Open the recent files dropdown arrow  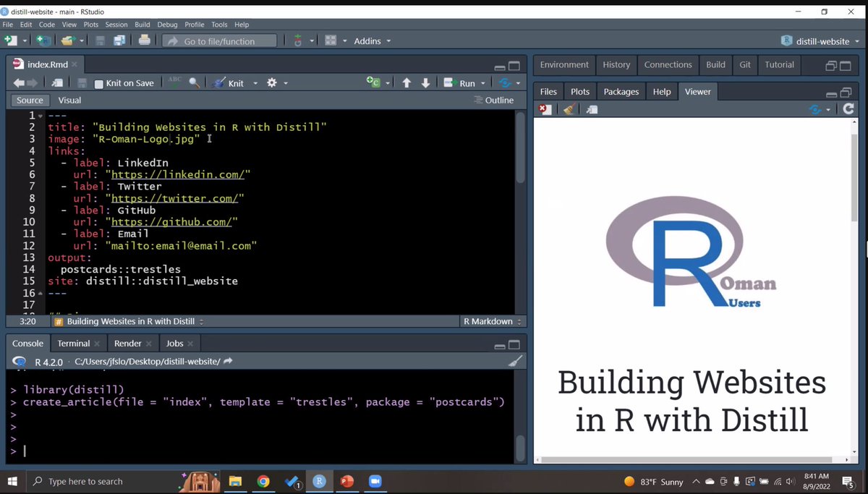click(x=82, y=41)
